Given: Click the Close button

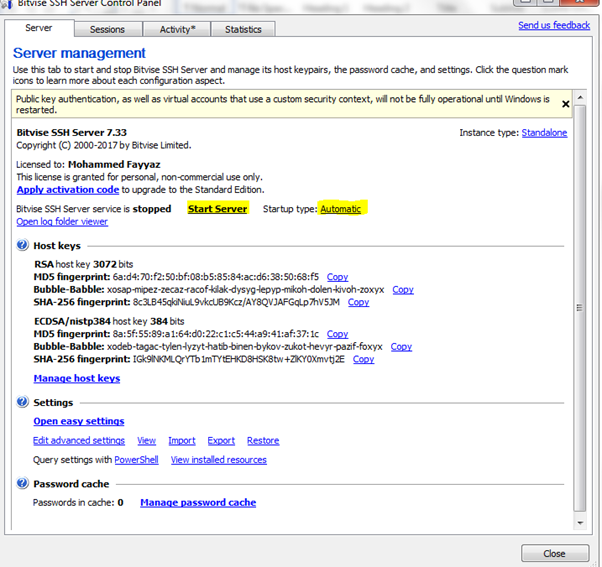Looking at the screenshot, I should click(x=555, y=554).
